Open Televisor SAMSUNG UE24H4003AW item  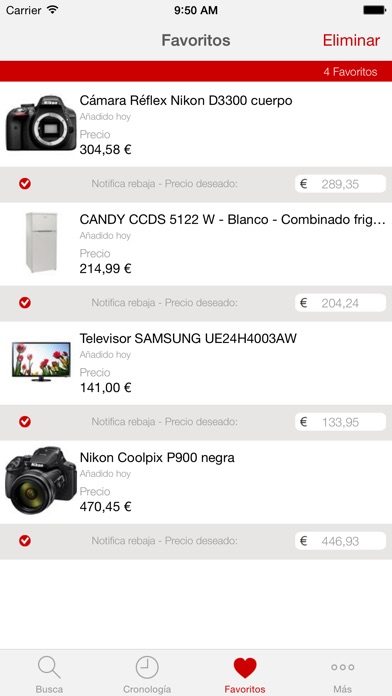click(196, 363)
